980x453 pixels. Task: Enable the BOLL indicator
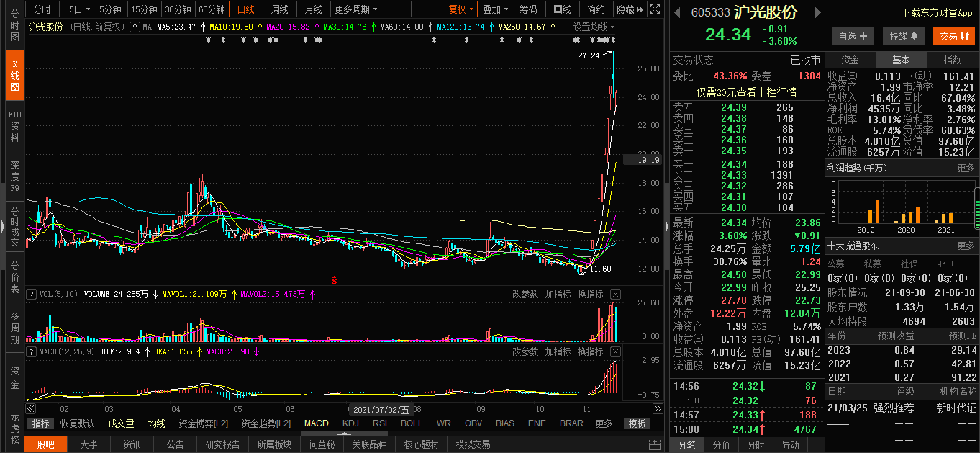412,423
